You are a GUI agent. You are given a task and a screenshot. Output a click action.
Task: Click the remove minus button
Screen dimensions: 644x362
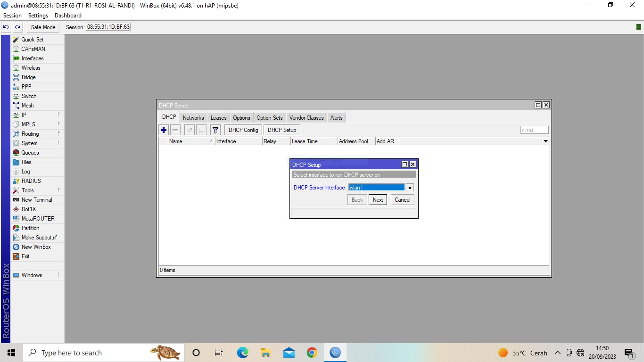click(175, 130)
